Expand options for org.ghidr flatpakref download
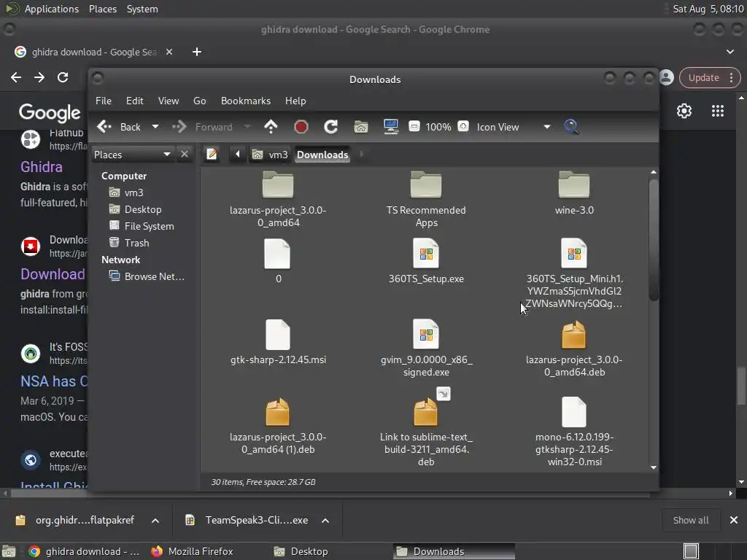Viewport: 747px width, 560px height. point(155,521)
